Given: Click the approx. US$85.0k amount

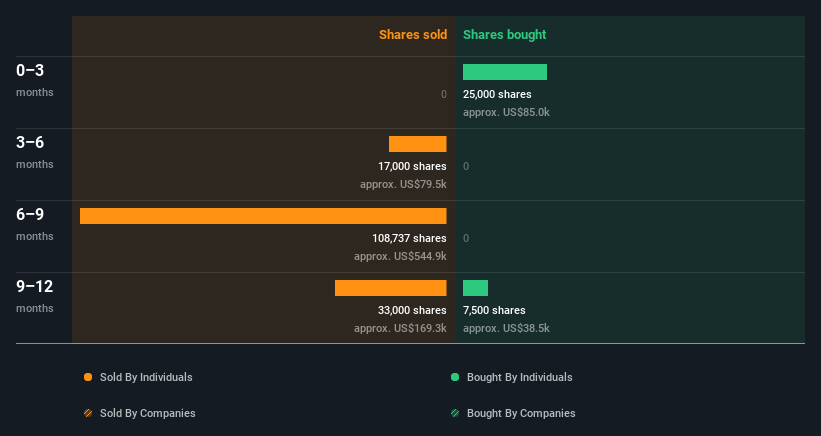Looking at the screenshot, I should tap(506, 113).
